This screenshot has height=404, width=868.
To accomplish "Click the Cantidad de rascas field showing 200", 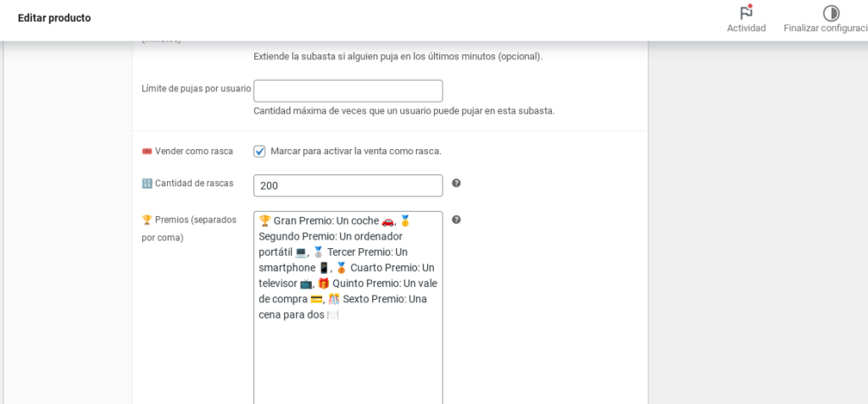I will pyautogui.click(x=348, y=185).
